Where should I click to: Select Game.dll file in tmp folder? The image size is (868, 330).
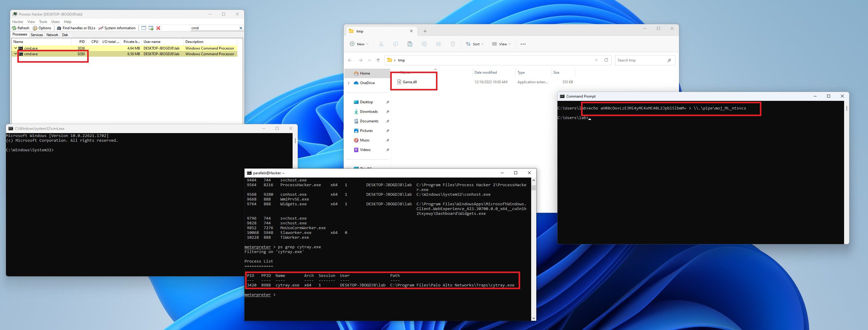coord(409,82)
